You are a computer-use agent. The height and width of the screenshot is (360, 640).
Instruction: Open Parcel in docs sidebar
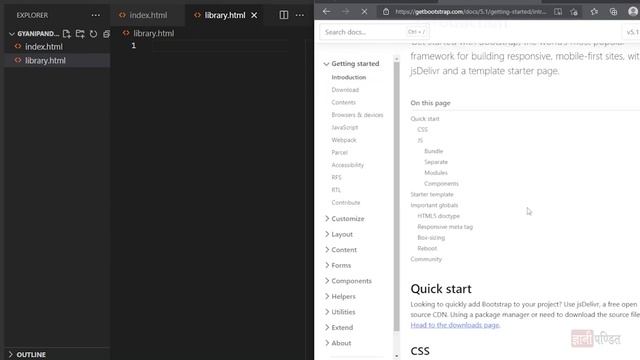tap(339, 152)
